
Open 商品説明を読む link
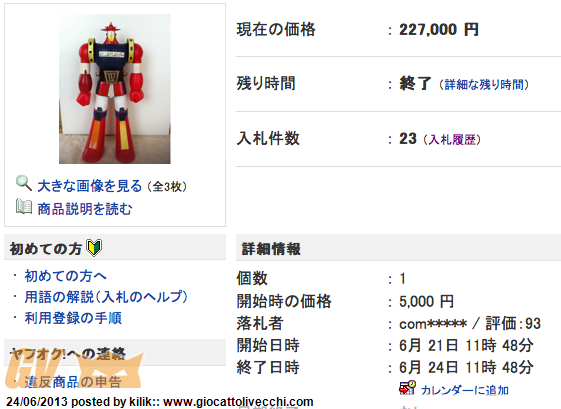pyautogui.click(x=85, y=209)
